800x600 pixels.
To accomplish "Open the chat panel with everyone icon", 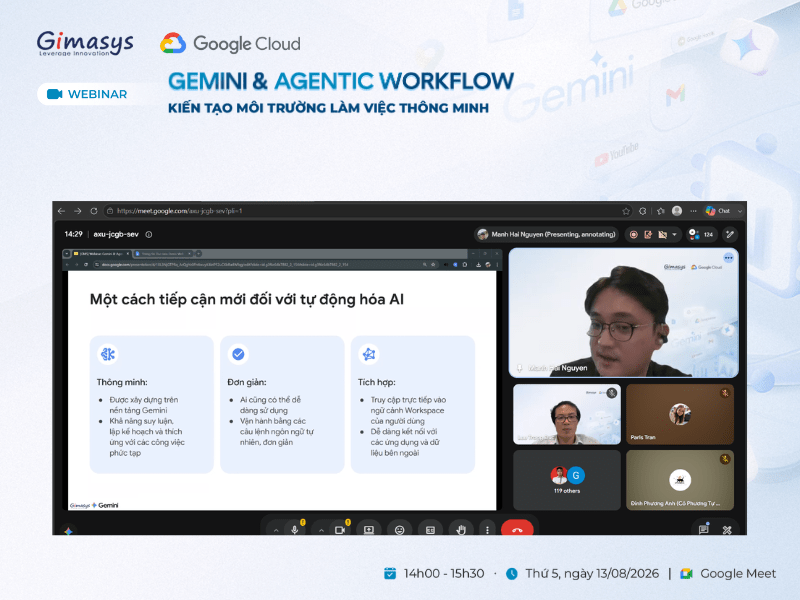I will 704,529.
